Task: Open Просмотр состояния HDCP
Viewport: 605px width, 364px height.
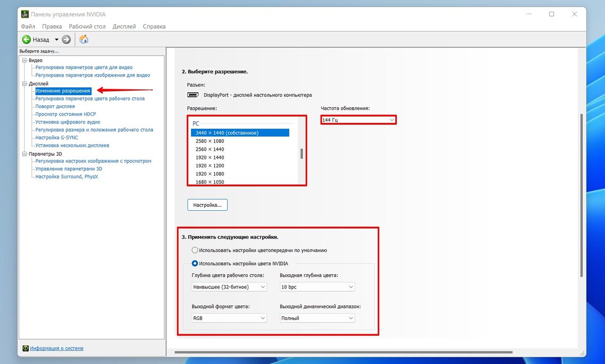Action: (66, 114)
